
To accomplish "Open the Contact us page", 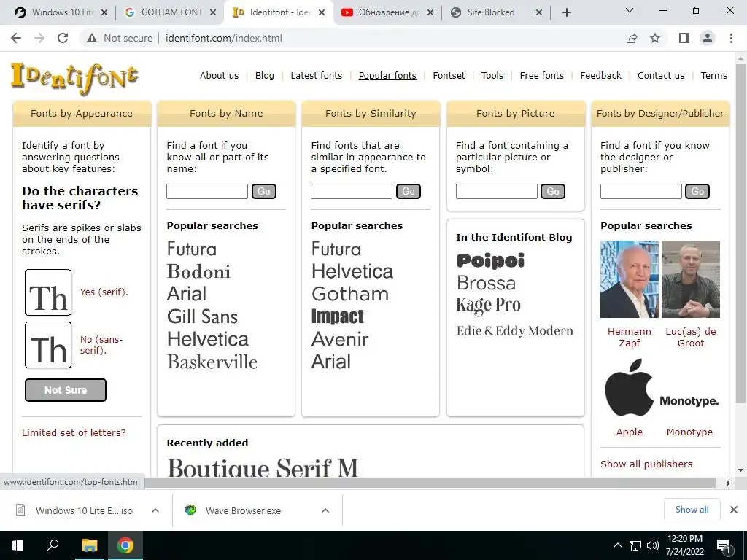I will [661, 75].
